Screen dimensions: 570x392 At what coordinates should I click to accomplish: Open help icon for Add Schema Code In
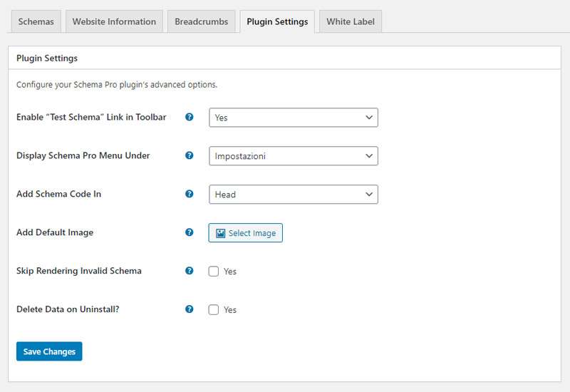(x=189, y=194)
